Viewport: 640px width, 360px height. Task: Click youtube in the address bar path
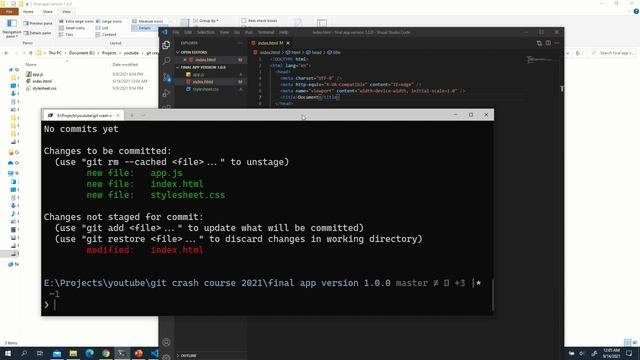[x=131, y=53]
